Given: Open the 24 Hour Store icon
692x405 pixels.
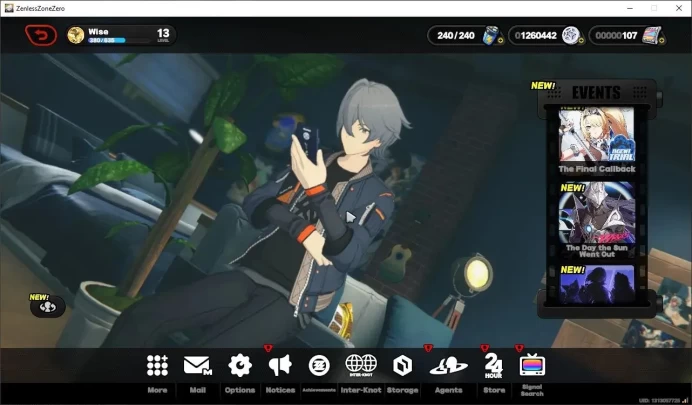Looking at the screenshot, I should pyautogui.click(x=493, y=365).
